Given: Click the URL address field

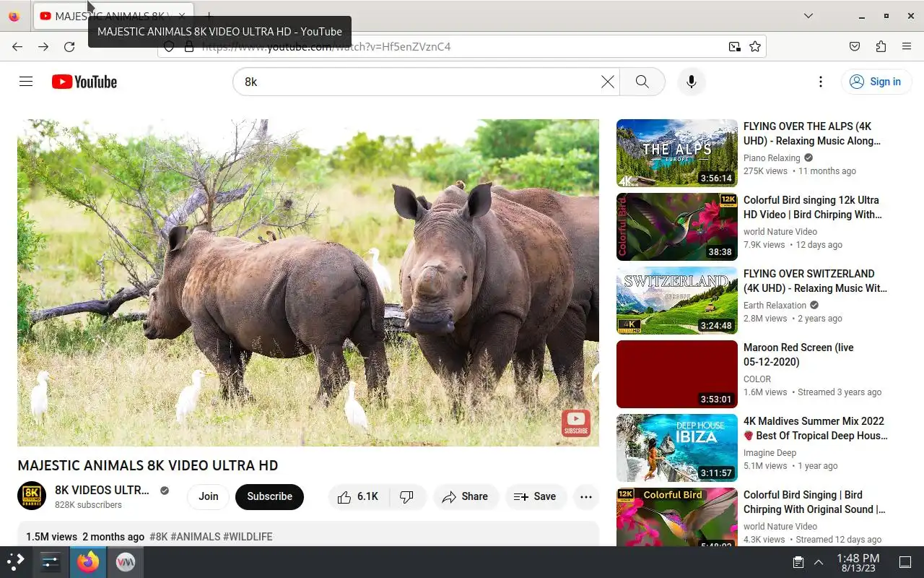Looking at the screenshot, I should click(x=462, y=47).
